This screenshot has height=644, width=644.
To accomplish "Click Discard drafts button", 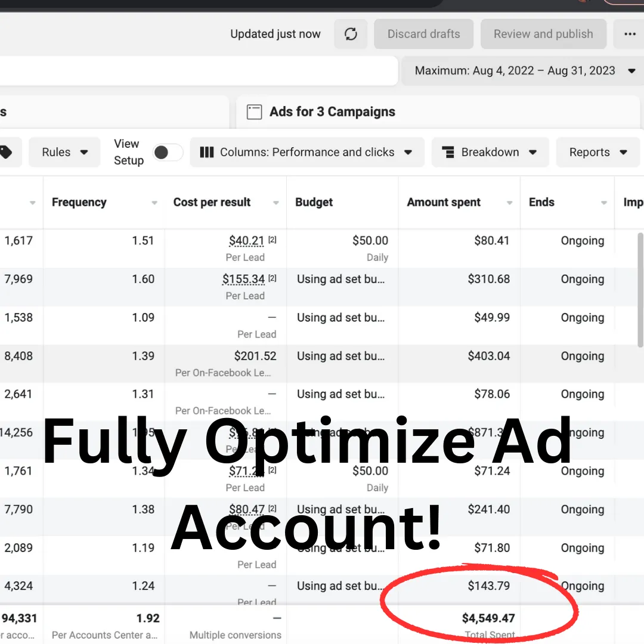I will click(x=423, y=34).
